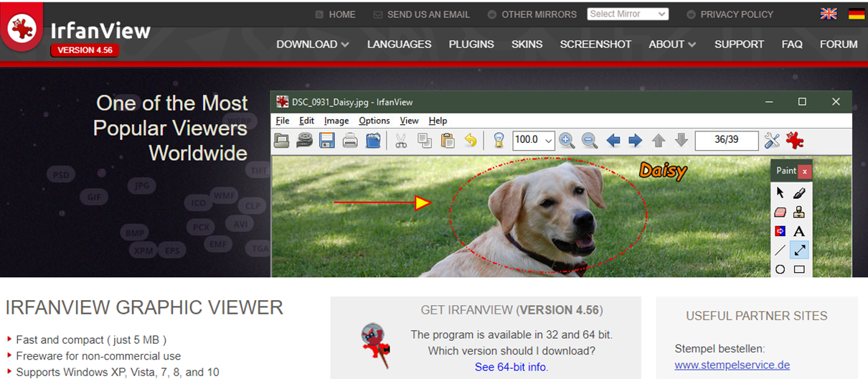Image resolution: width=868 pixels, height=379 pixels.
Task: Click the blue folder icon beside the printer
Action: click(373, 140)
